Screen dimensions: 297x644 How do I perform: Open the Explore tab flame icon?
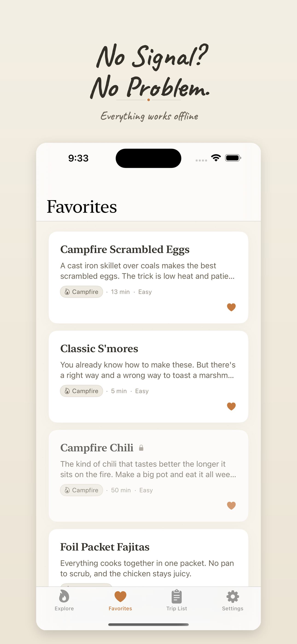pos(64,596)
